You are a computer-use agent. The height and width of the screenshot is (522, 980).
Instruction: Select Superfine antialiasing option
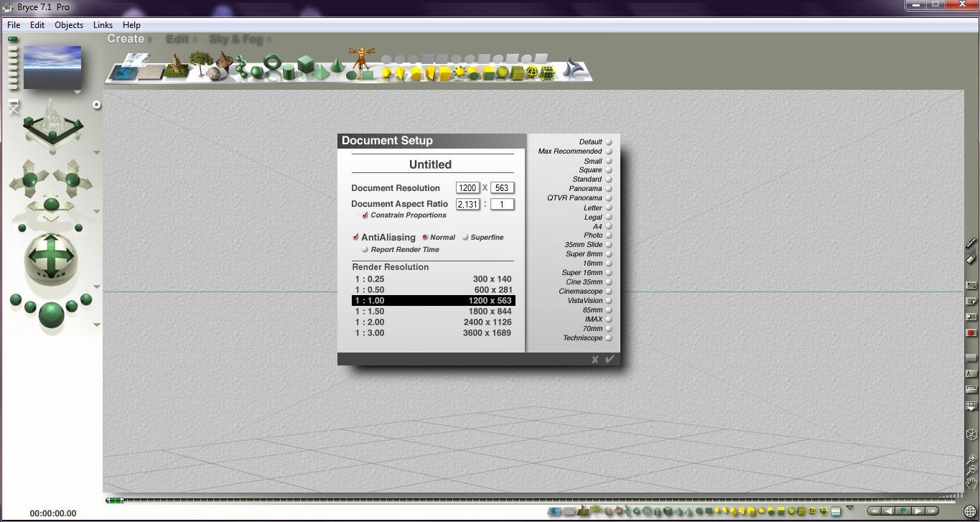click(x=465, y=237)
